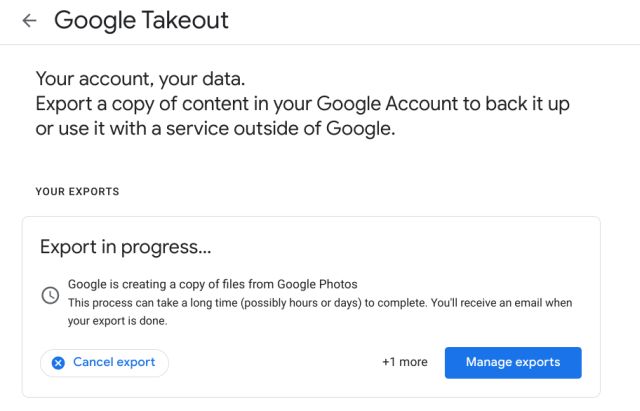640x411 pixels.
Task: Show the +1 more exports
Action: click(404, 362)
